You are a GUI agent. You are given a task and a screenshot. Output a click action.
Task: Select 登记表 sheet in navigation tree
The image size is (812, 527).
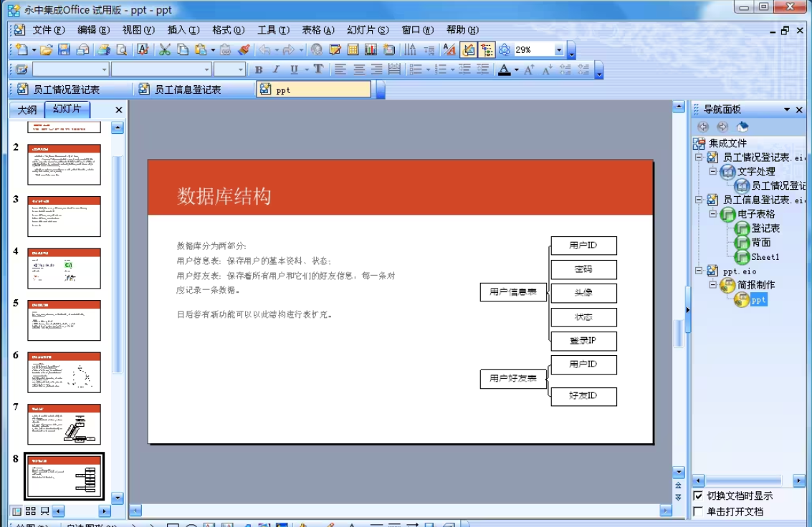(765, 228)
